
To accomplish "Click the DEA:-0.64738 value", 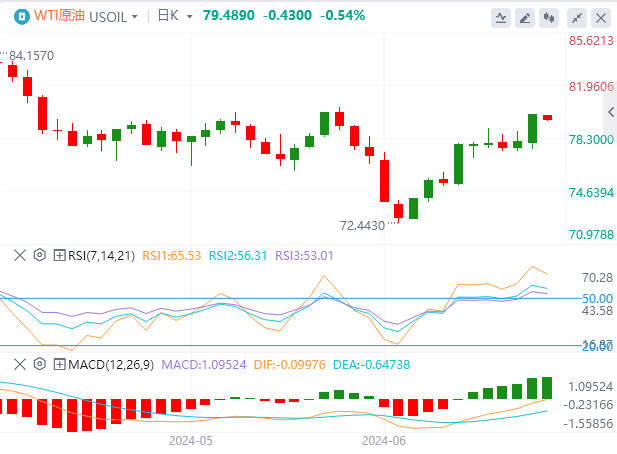I will [371, 365].
